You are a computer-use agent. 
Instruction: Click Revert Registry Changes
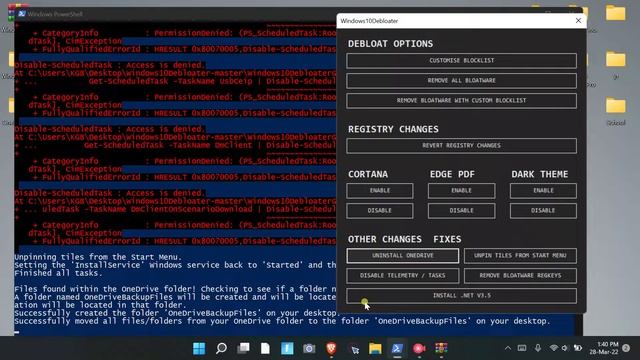461,145
